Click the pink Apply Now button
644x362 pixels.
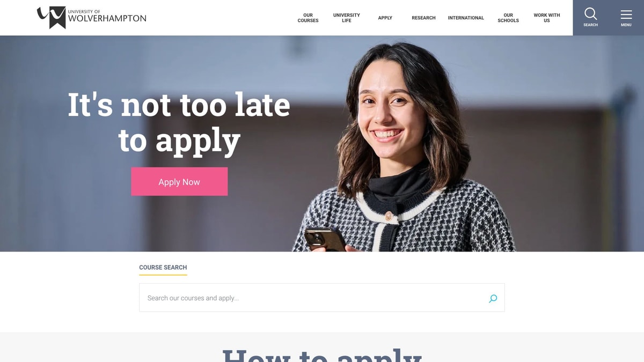179,181
